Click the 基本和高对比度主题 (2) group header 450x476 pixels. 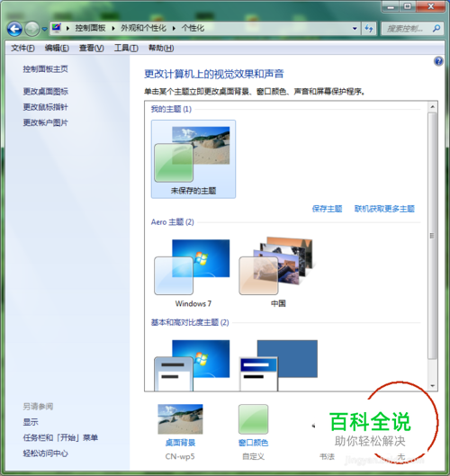pos(190,322)
